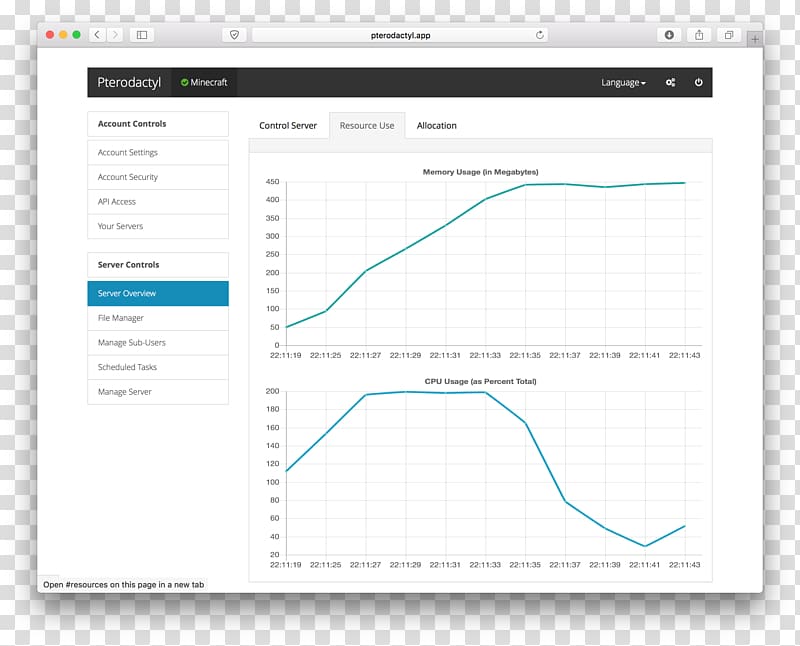The height and width of the screenshot is (646, 800).
Task: Open the Safari downloads icon
Action: [x=669, y=35]
